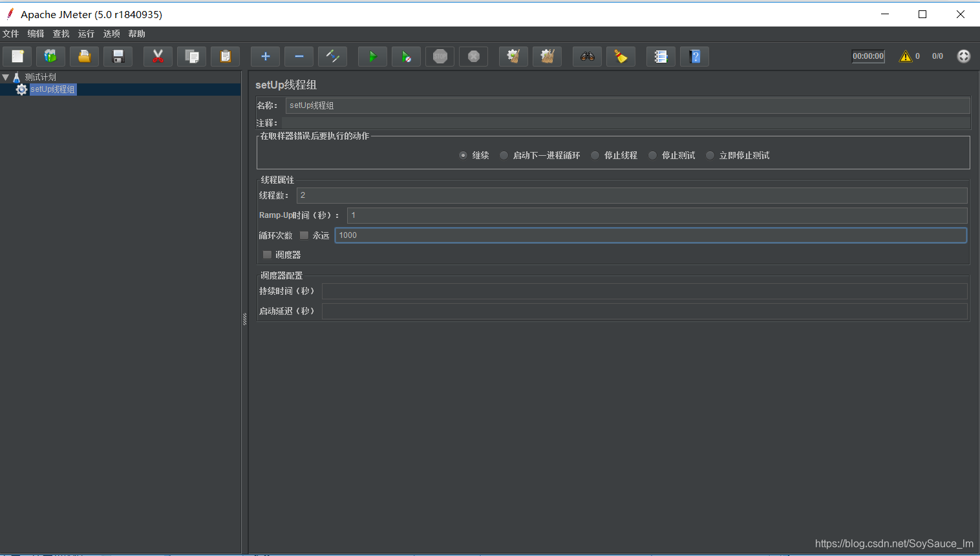
Task: Click the 启动延迟(秒) input field
Action: pos(644,311)
